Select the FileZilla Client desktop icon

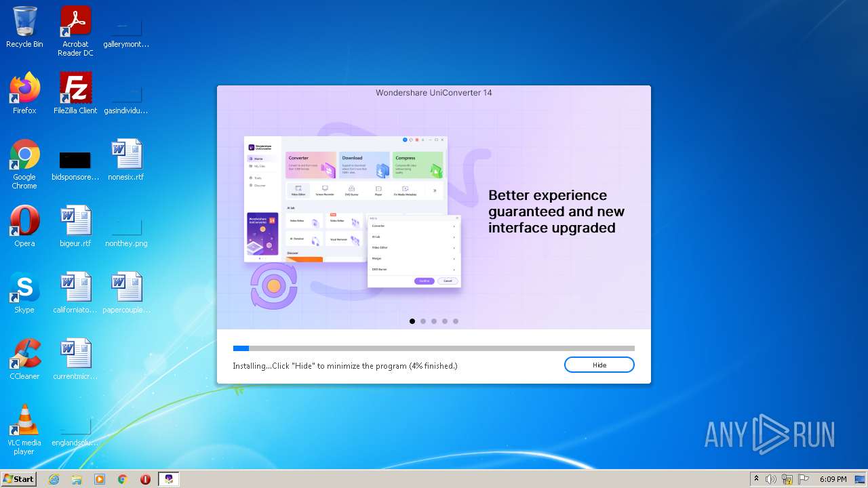click(x=75, y=94)
